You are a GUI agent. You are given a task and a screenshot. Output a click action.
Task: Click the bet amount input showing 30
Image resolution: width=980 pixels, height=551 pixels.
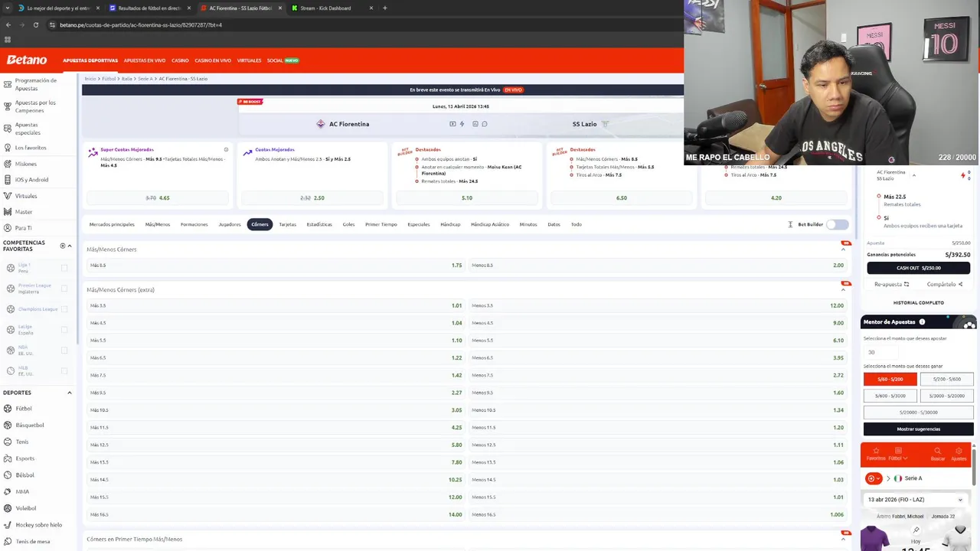[x=880, y=352]
